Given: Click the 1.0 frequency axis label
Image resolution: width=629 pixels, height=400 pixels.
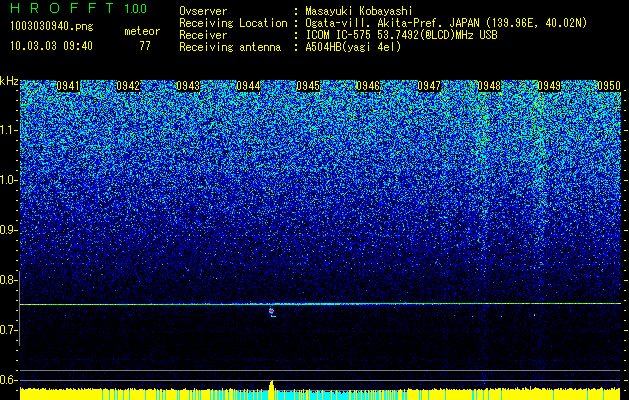Looking at the screenshot, I should click(x=8, y=180).
